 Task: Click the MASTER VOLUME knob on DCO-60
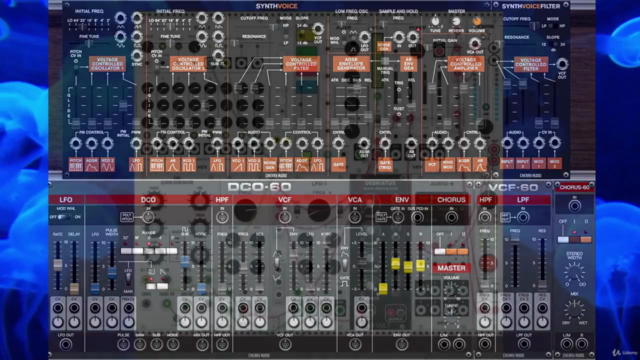pos(451,291)
